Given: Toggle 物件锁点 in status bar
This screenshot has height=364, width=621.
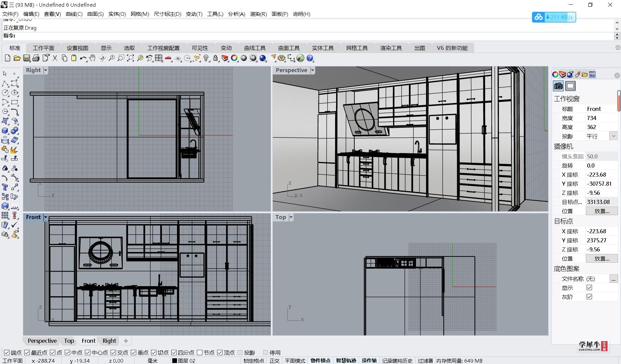Looking at the screenshot, I should (x=320, y=361).
